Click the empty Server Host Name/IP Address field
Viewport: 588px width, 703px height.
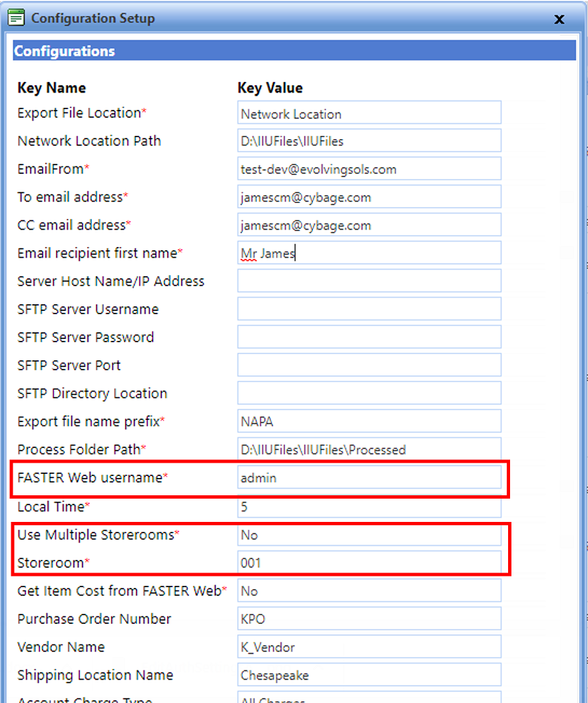369,281
